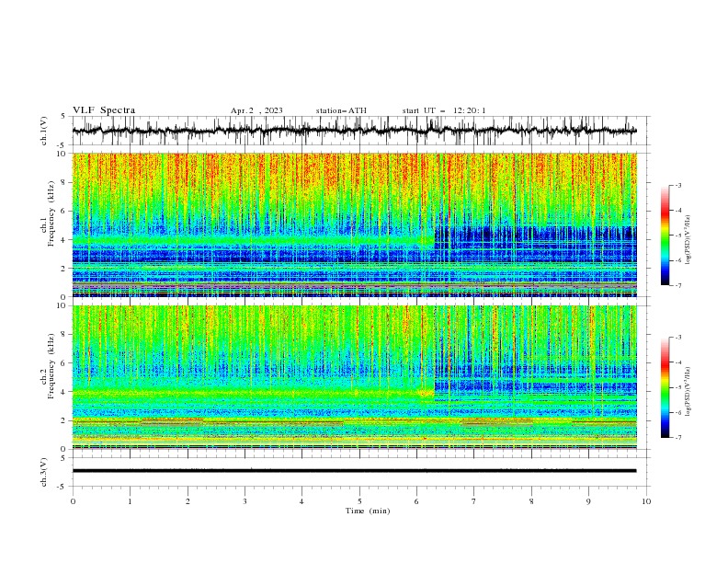The width and height of the screenshot is (728, 563).
Task: Click the ch.2 color bar "log(PSD)(V²/Hz)" label
Action: click(x=688, y=392)
